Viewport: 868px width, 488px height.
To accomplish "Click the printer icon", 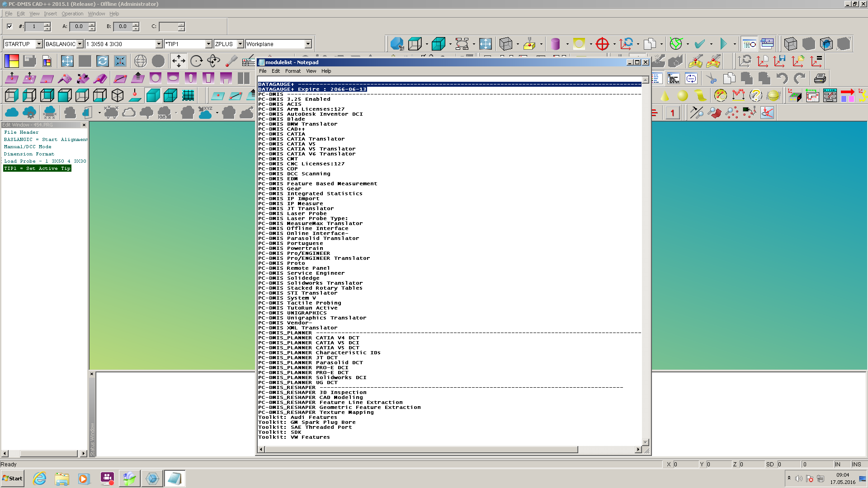I will tap(820, 78).
